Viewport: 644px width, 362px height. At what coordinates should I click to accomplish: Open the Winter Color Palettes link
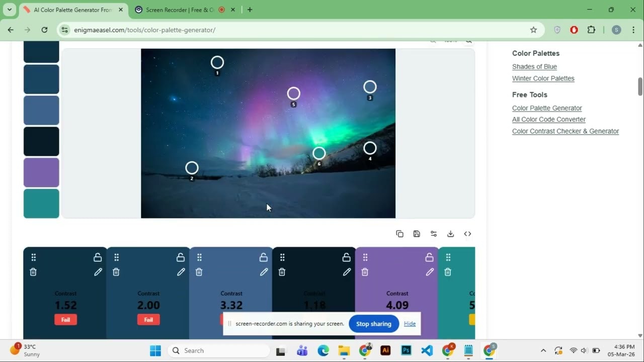click(x=543, y=78)
